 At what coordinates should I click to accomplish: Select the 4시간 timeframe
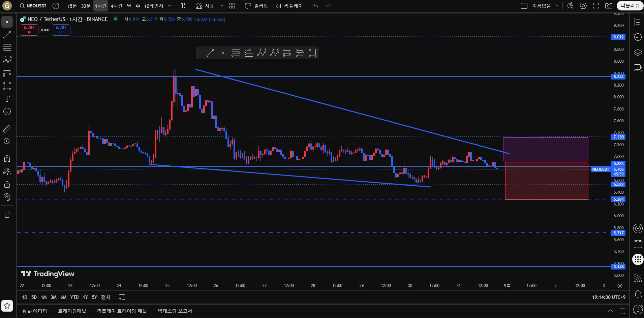tap(117, 6)
